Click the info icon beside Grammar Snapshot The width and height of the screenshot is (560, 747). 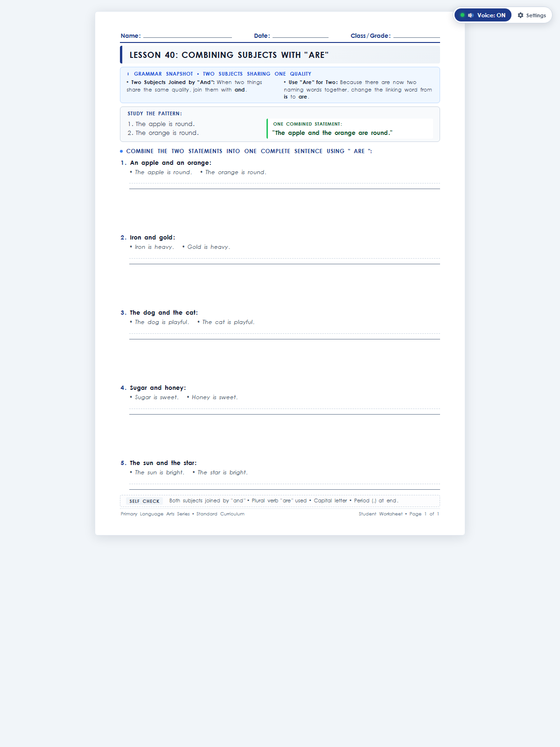coord(128,74)
